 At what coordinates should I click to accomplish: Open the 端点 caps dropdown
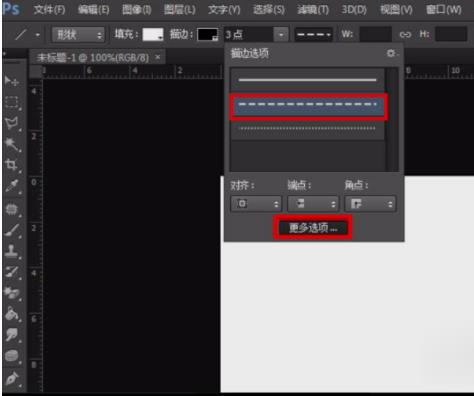313,204
